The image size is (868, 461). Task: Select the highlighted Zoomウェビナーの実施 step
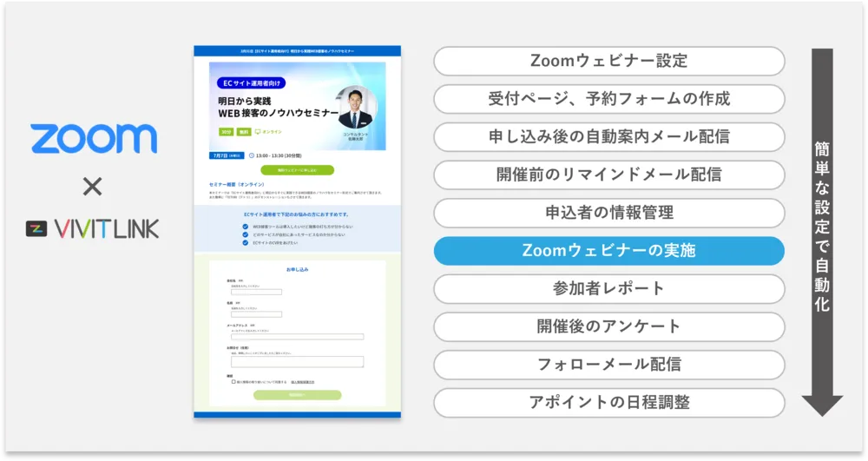(608, 251)
